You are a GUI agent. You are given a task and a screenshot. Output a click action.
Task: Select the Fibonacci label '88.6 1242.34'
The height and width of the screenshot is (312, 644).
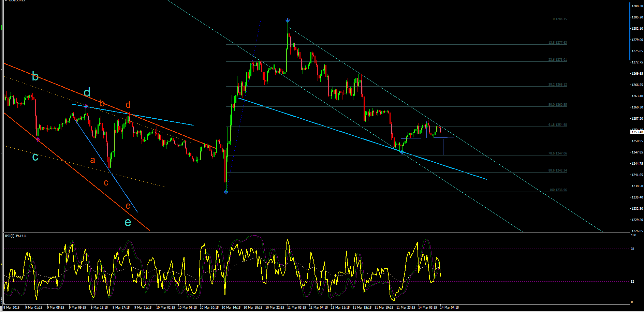pyautogui.click(x=558, y=170)
